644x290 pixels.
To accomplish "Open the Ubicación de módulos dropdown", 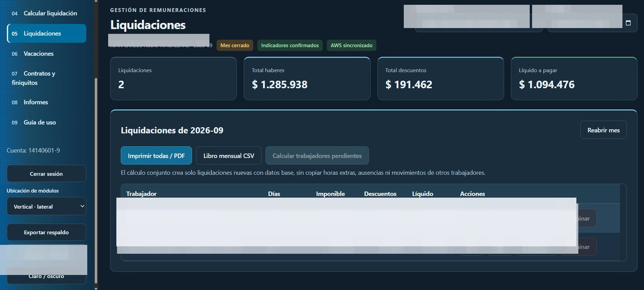I will click(46, 206).
